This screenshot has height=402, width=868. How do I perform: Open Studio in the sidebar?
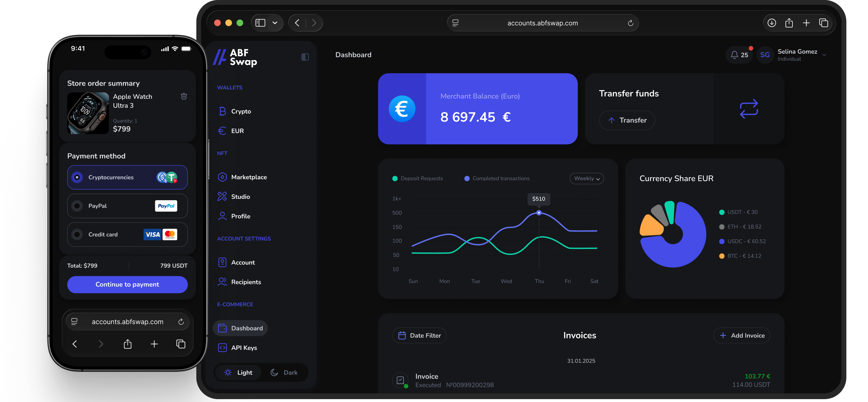click(234, 197)
